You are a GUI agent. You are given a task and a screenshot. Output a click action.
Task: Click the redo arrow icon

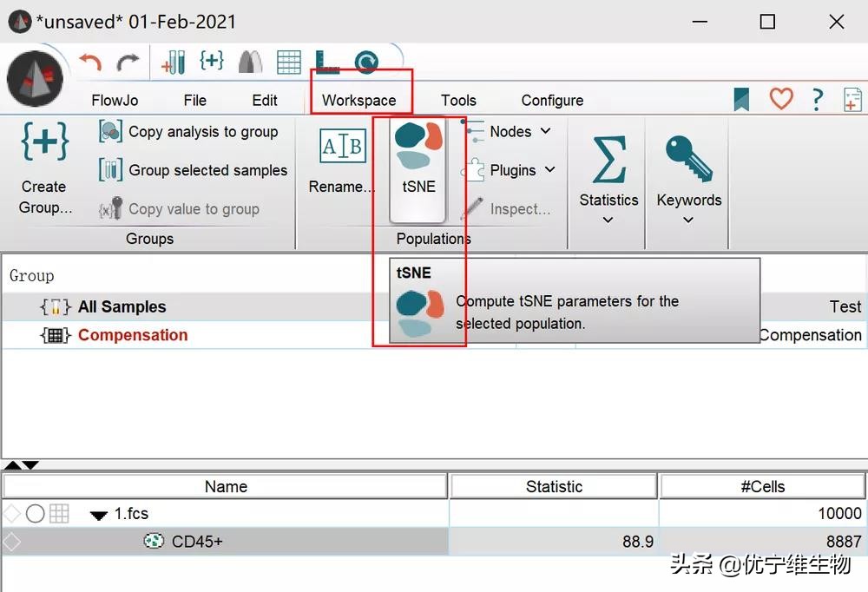tap(128, 62)
